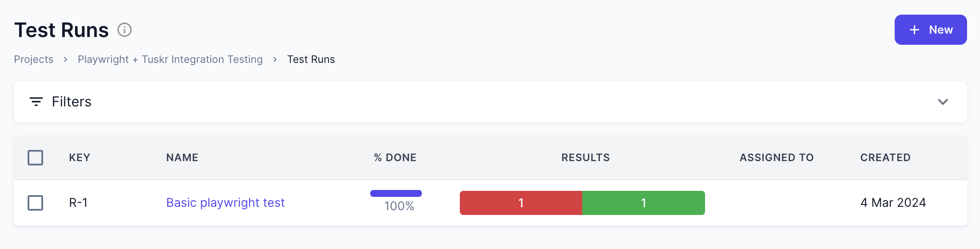The width and height of the screenshot is (980, 249).
Task: Check the R-1 row checkbox
Action: [x=35, y=203]
